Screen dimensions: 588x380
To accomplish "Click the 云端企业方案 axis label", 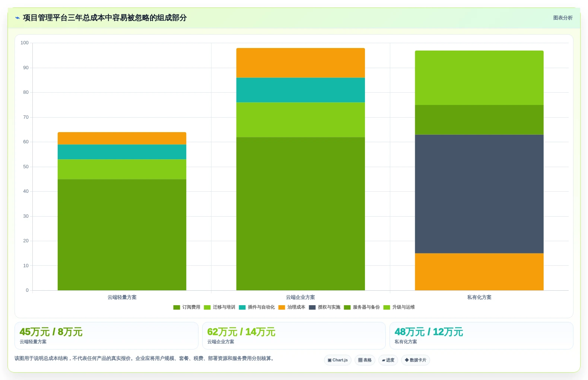I will [x=301, y=297].
